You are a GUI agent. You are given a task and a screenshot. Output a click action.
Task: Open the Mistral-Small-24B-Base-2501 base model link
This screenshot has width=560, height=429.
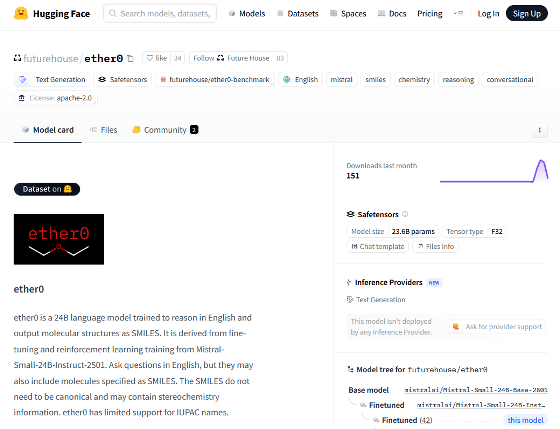tap(476, 390)
